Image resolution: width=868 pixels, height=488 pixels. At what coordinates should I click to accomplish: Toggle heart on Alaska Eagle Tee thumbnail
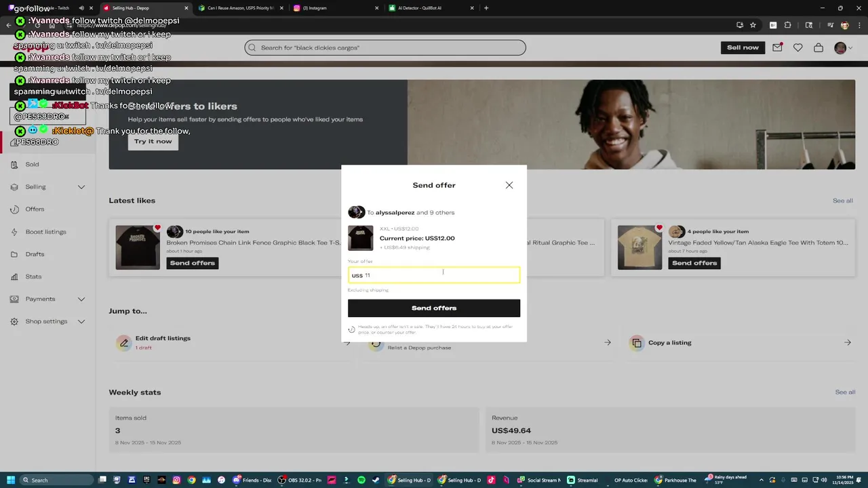(659, 228)
